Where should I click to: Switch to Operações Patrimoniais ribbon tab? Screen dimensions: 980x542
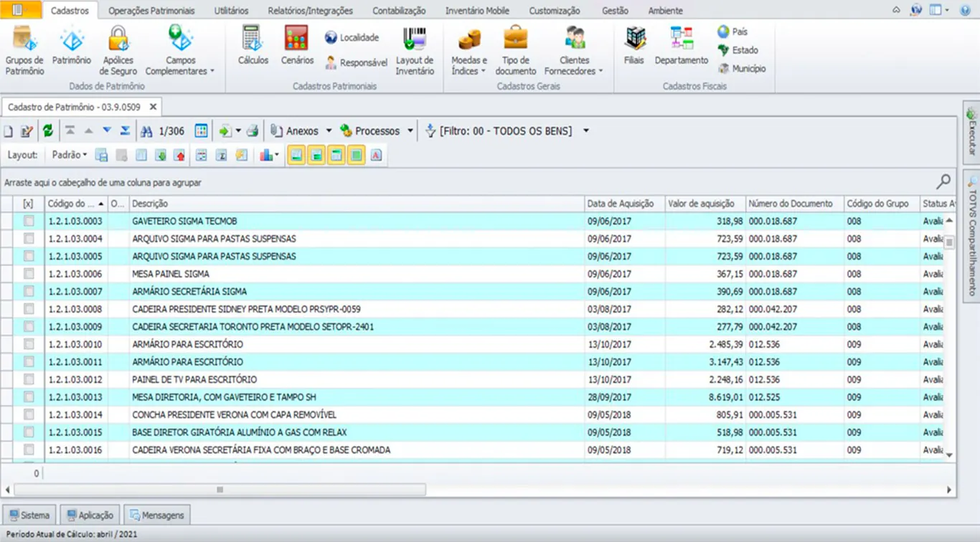click(151, 11)
